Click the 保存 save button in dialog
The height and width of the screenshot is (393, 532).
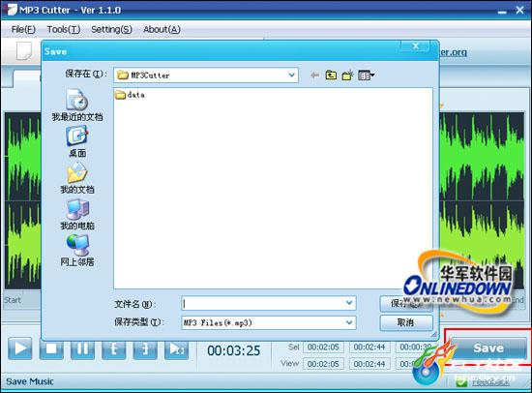tap(406, 303)
